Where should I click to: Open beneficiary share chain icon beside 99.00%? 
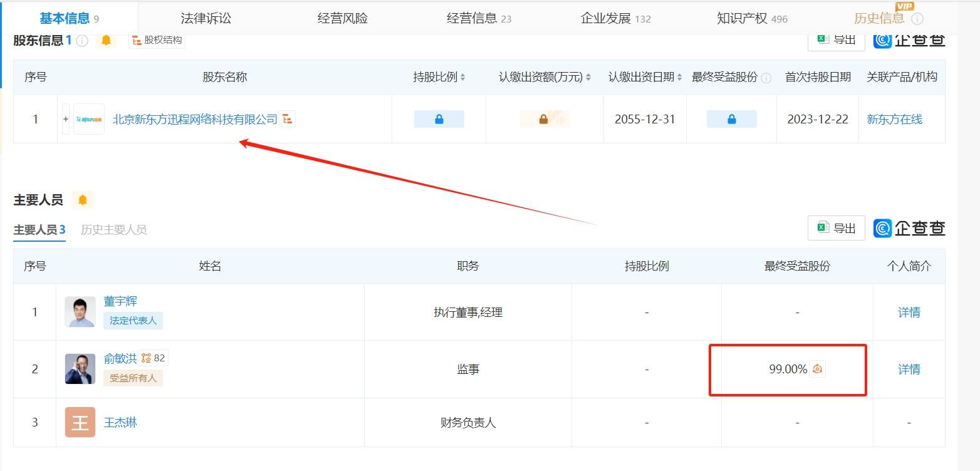pyautogui.click(x=817, y=370)
